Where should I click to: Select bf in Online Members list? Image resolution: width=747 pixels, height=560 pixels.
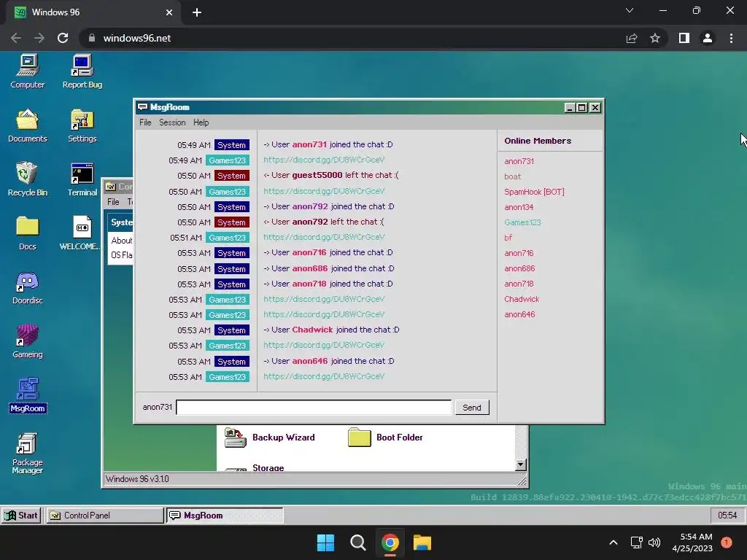tap(508, 238)
